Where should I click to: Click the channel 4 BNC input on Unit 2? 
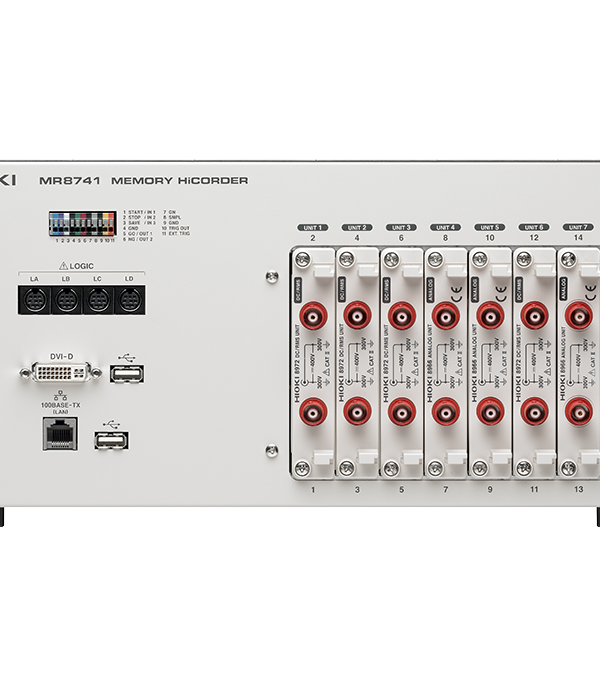(x=358, y=316)
